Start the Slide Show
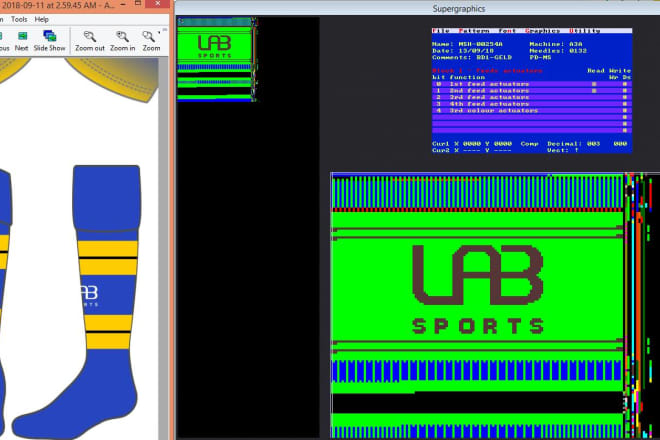The width and height of the screenshot is (660, 440). pyautogui.click(x=50, y=41)
